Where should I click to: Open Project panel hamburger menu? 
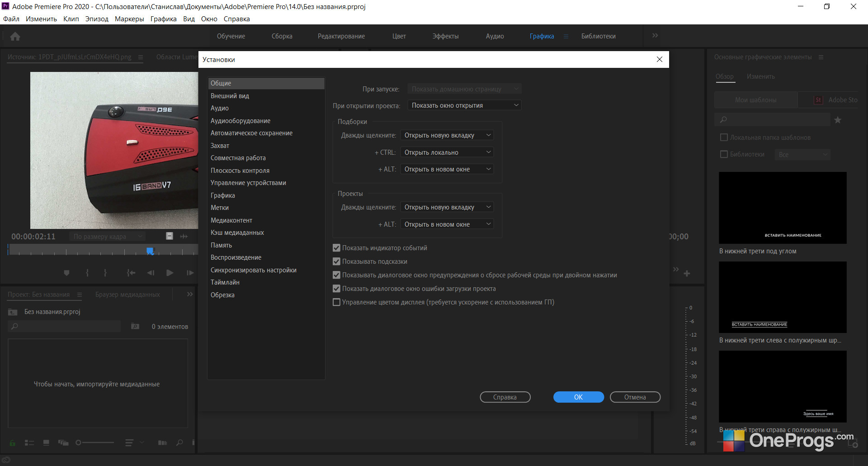click(80, 295)
